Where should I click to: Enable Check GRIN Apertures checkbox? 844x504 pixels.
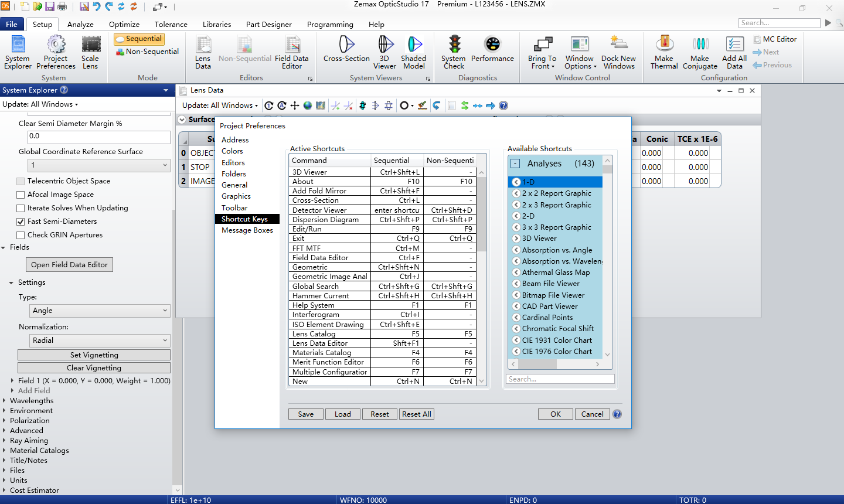(x=21, y=235)
